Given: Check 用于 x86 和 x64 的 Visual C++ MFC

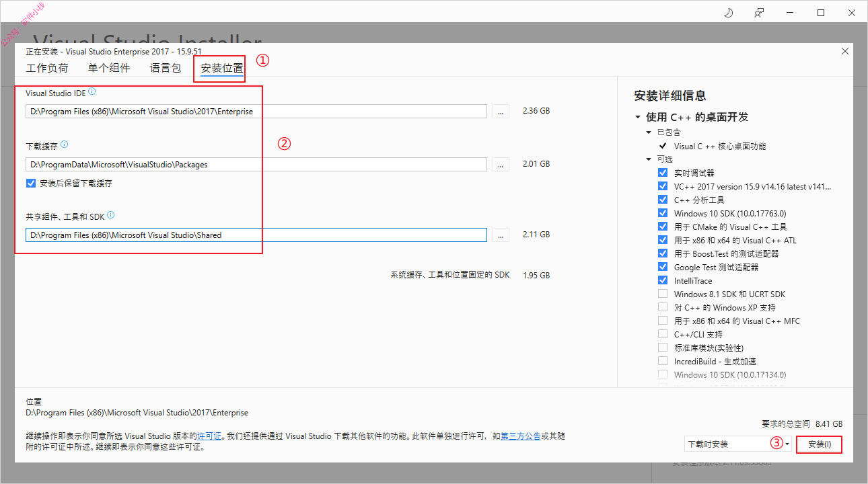Looking at the screenshot, I should click(663, 321).
